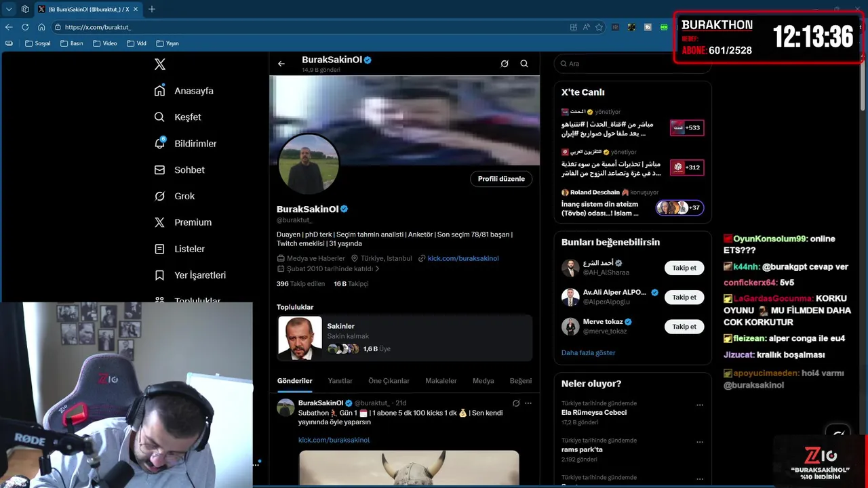Follow أحمد الشرع with Takip et
The width and height of the screenshot is (868, 488).
[684, 268]
